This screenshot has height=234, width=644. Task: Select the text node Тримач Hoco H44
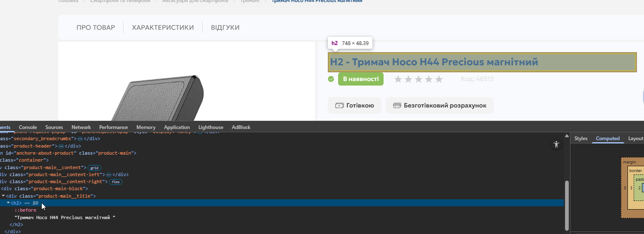tap(65, 217)
